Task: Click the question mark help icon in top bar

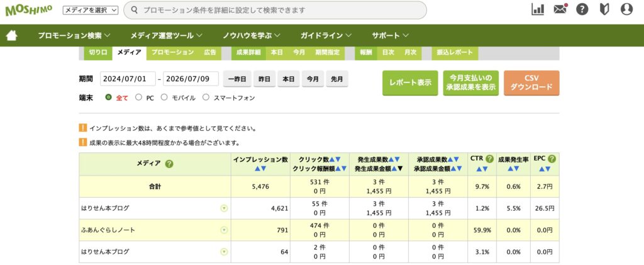Action: point(582,9)
